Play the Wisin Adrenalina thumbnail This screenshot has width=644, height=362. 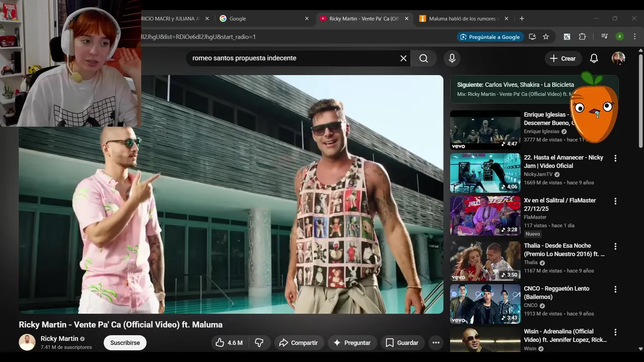tap(485, 340)
